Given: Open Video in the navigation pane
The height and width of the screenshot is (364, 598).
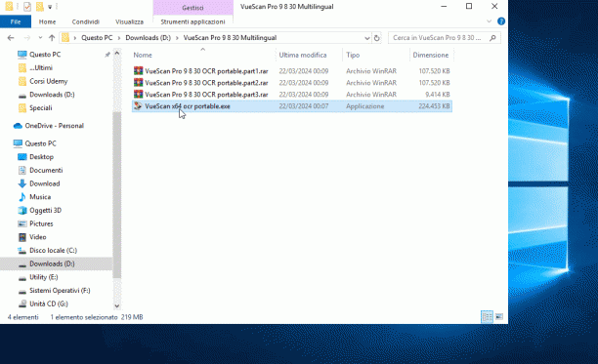Looking at the screenshot, I should (x=38, y=237).
